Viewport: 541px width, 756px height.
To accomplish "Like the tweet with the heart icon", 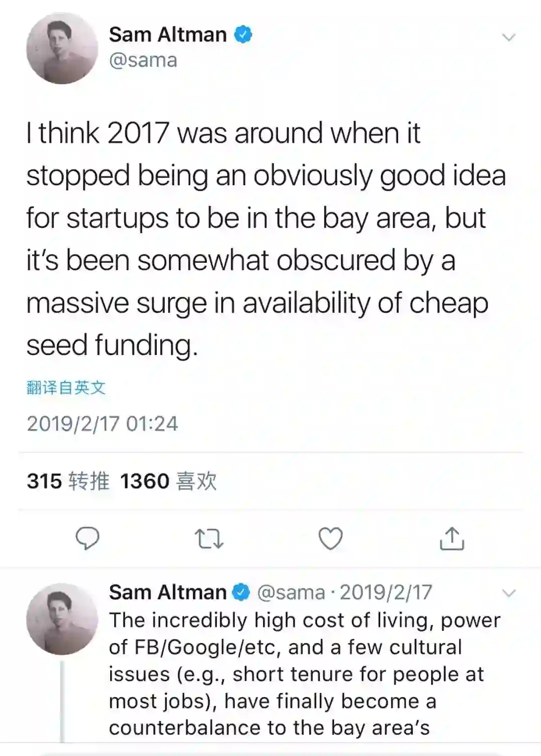I will tap(331, 539).
